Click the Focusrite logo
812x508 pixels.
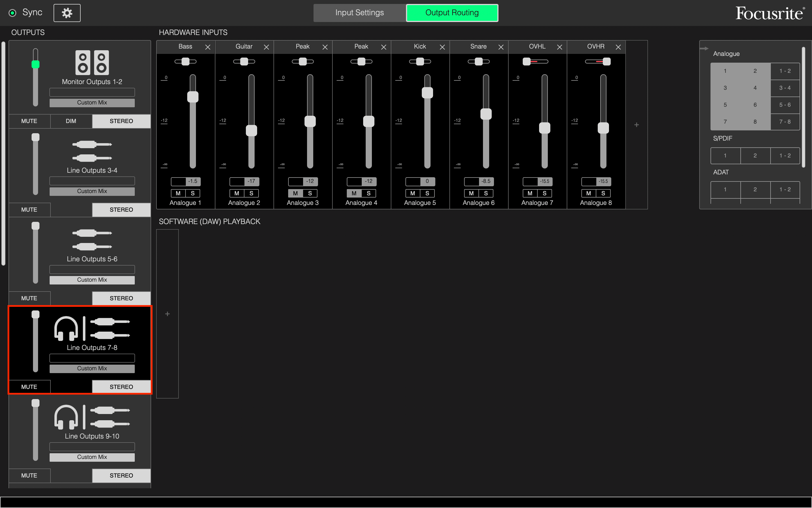(770, 13)
